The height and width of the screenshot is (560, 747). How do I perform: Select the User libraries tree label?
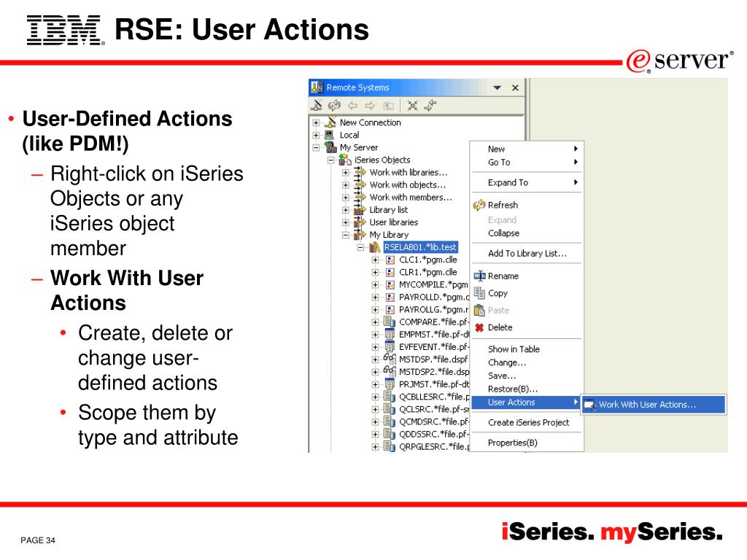coord(393,222)
